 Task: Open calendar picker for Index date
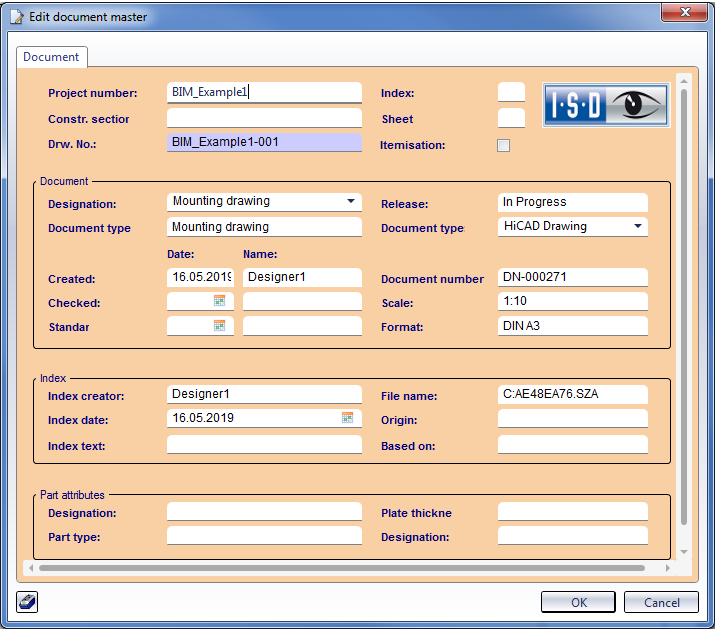coord(348,418)
